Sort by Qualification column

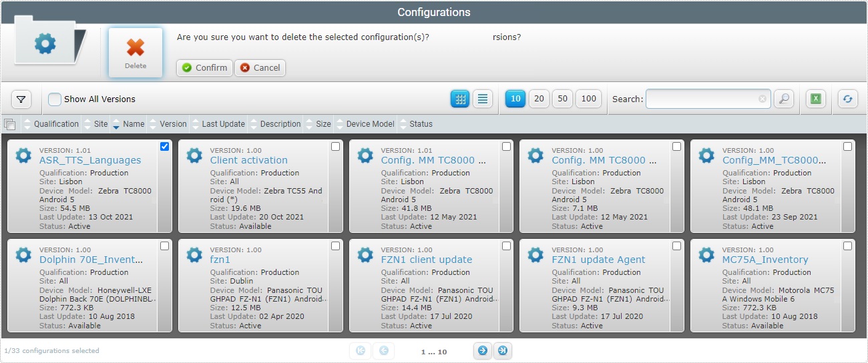pos(56,124)
